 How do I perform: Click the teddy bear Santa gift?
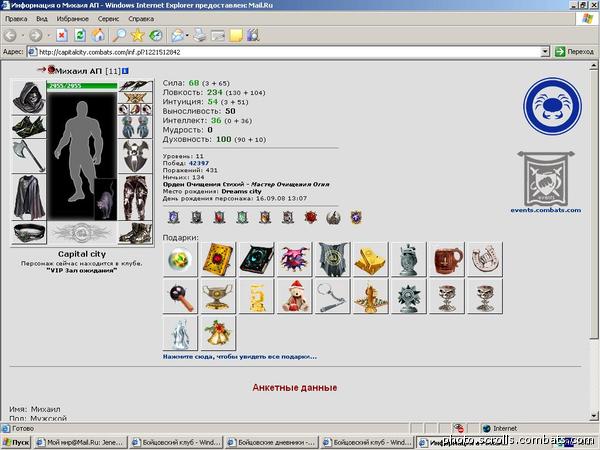pyautogui.click(x=294, y=296)
